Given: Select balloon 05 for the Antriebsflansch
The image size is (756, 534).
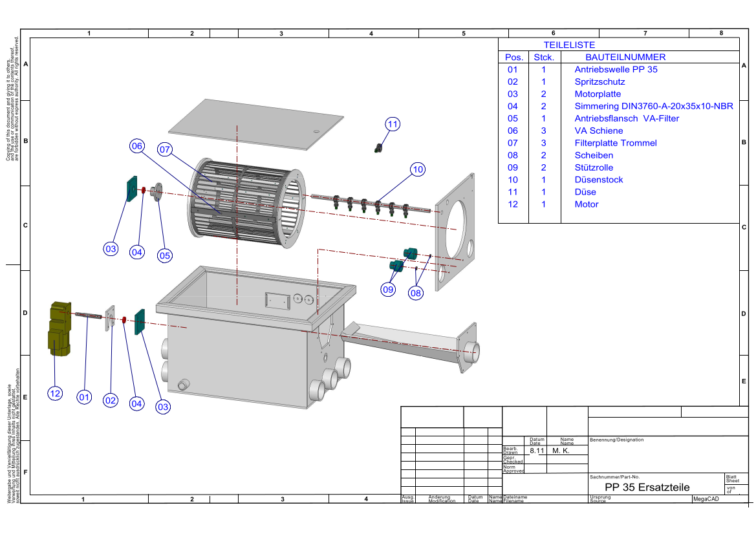Looking at the screenshot, I should pyautogui.click(x=165, y=255).
